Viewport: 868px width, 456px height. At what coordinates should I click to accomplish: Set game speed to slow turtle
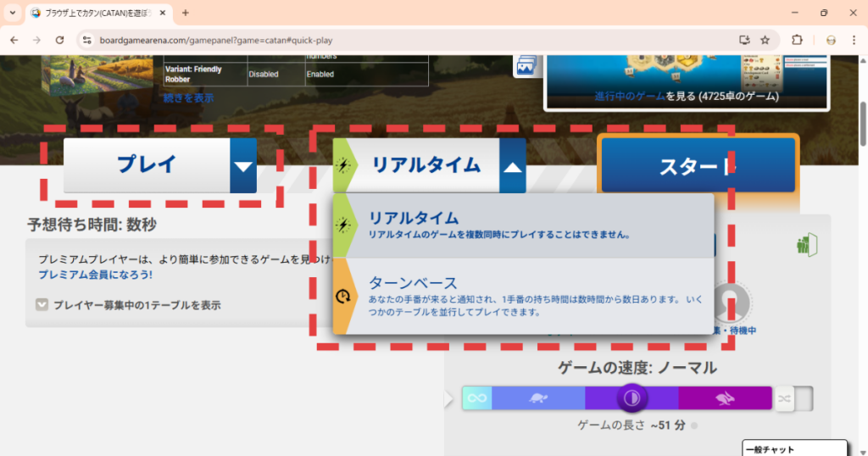(x=538, y=398)
